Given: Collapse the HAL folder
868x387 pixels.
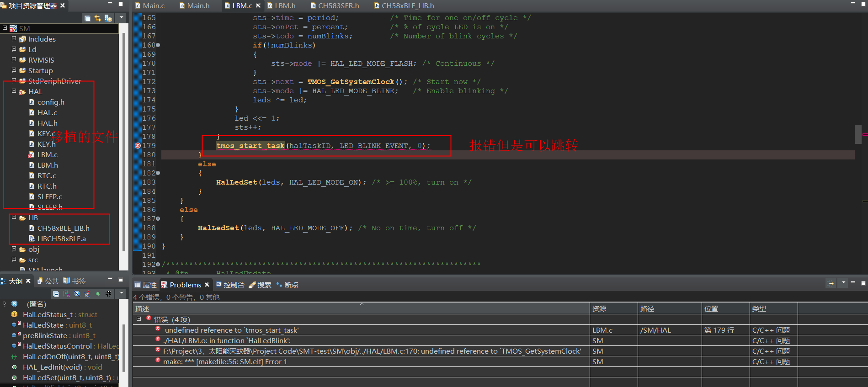Looking at the screenshot, I should (14, 91).
